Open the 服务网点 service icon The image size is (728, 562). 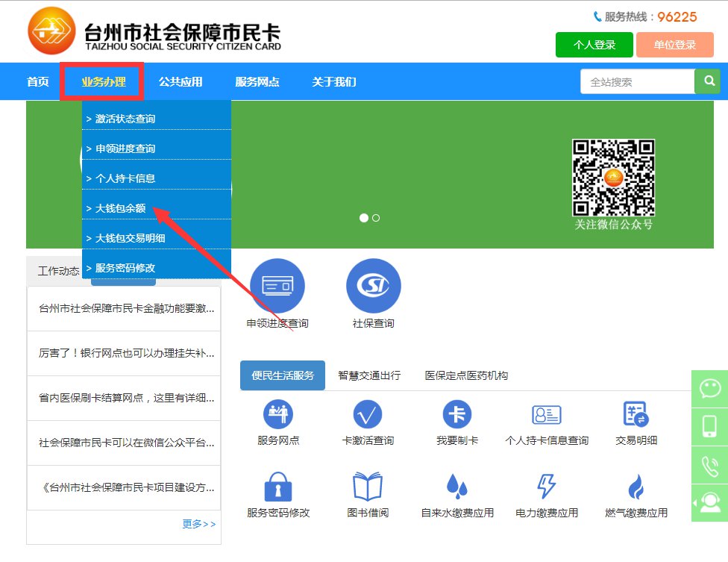[278, 414]
